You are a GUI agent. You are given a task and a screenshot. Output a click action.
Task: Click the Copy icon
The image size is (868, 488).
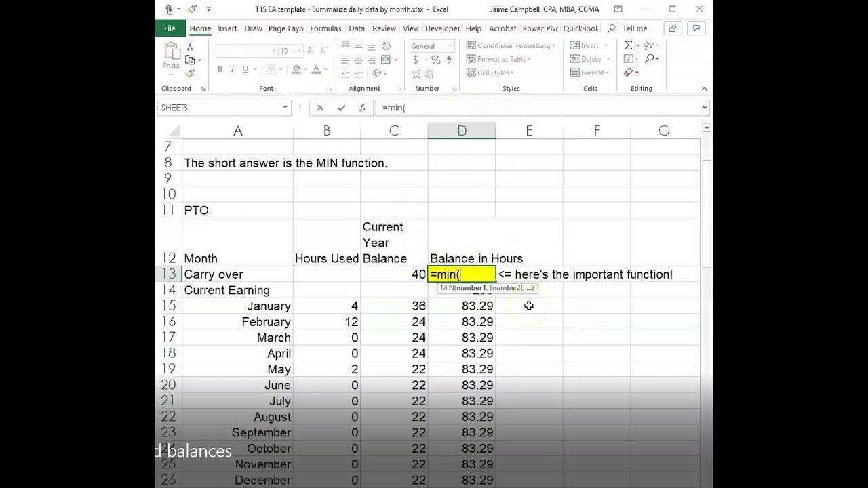coord(191,60)
